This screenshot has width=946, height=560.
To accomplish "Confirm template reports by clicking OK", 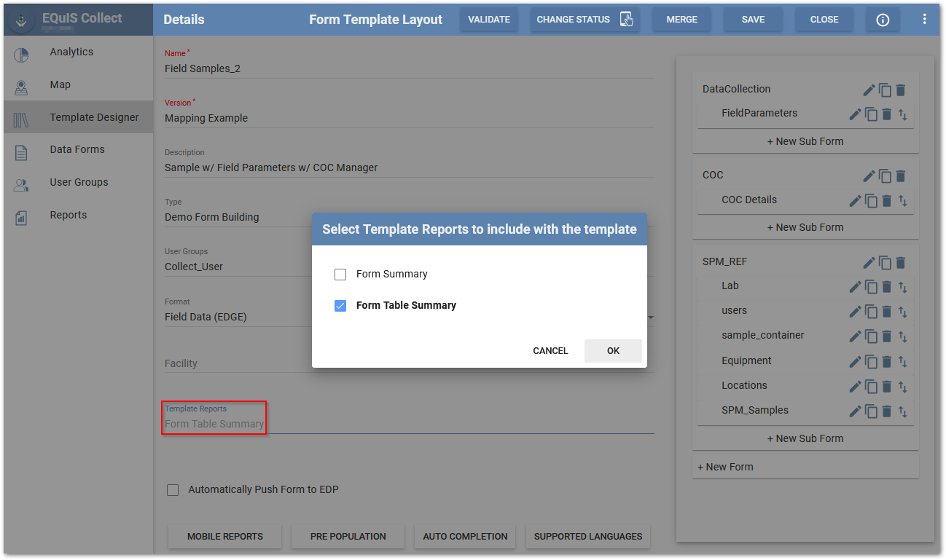I will pyautogui.click(x=612, y=350).
